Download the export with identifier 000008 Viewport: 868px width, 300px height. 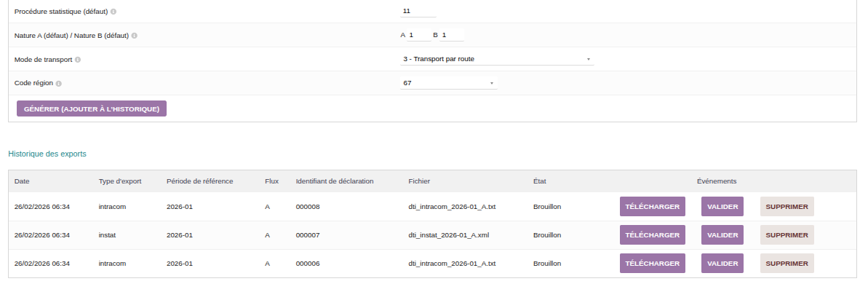(x=653, y=207)
